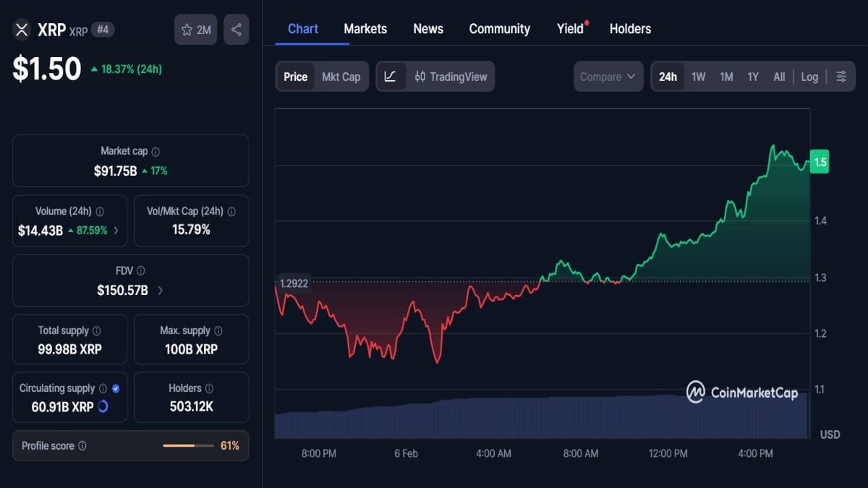Click the line chart style icon
This screenshot has width=868, height=488.
click(x=390, y=77)
